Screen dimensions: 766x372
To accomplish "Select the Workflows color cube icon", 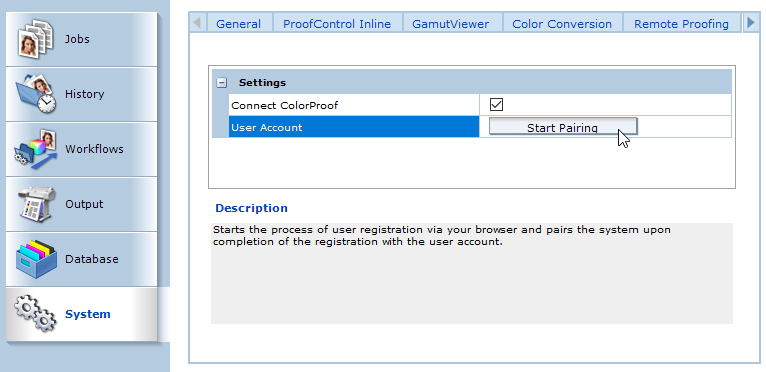I will click(35, 149).
